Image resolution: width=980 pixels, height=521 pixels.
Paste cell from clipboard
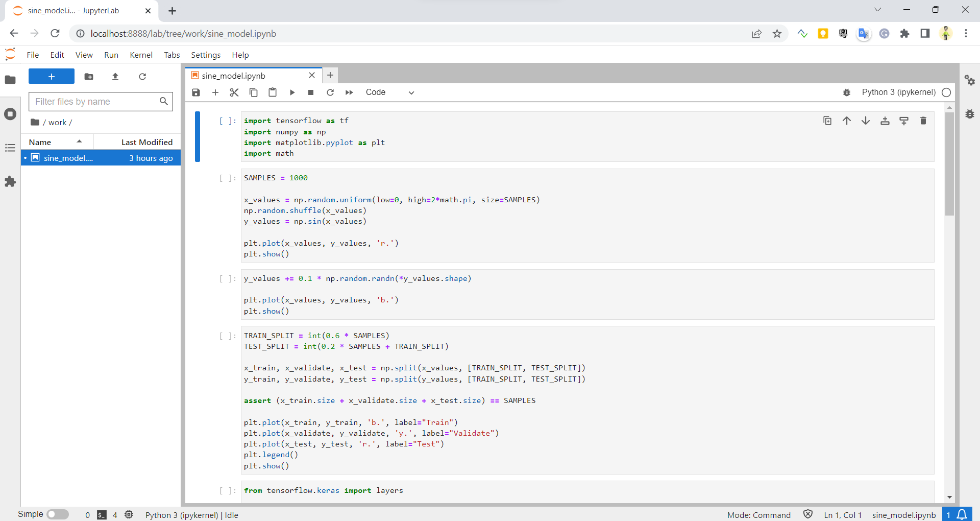click(273, 92)
